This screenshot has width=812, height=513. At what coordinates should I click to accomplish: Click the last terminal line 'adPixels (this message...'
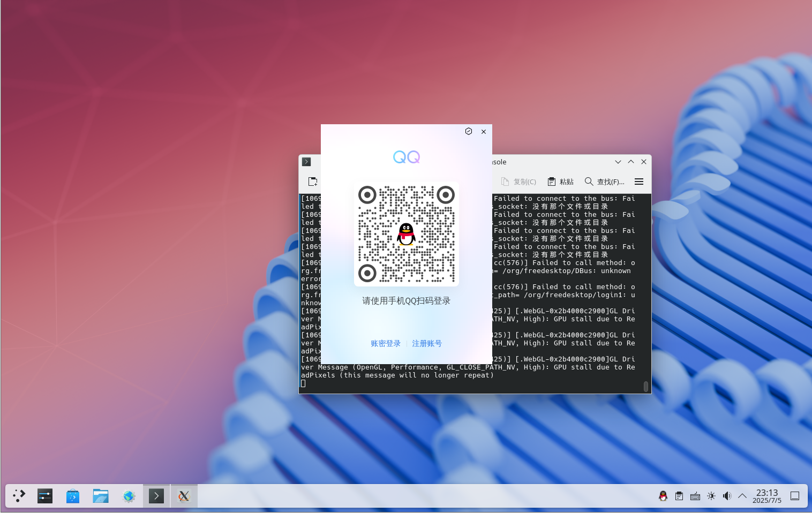pos(397,375)
